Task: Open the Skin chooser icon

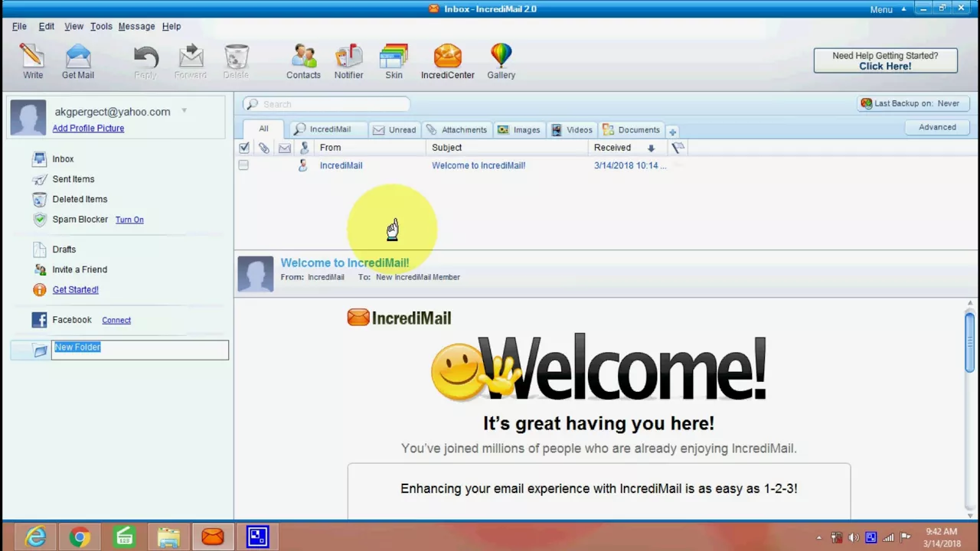Action: (x=394, y=61)
